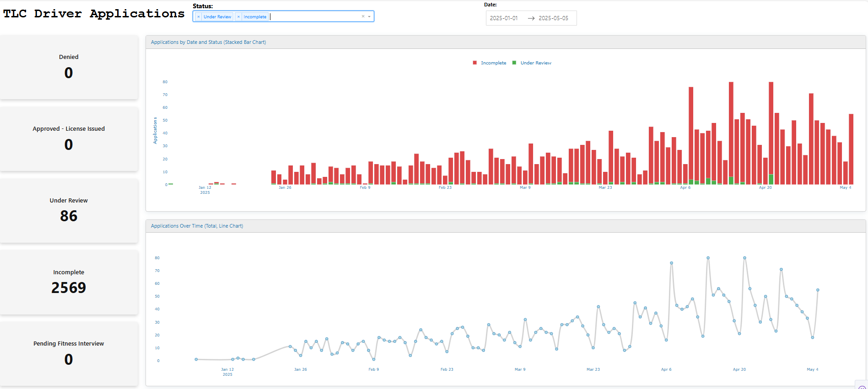Toggle Incomplete series in chart legend
The image size is (868, 389).
[493, 63]
